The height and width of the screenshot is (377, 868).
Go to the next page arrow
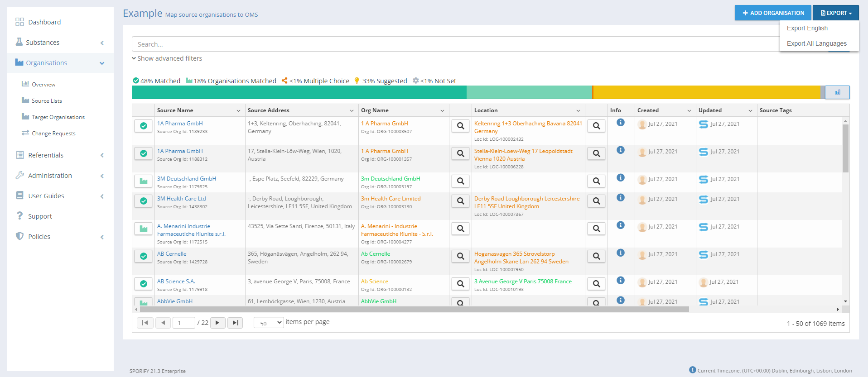click(217, 323)
